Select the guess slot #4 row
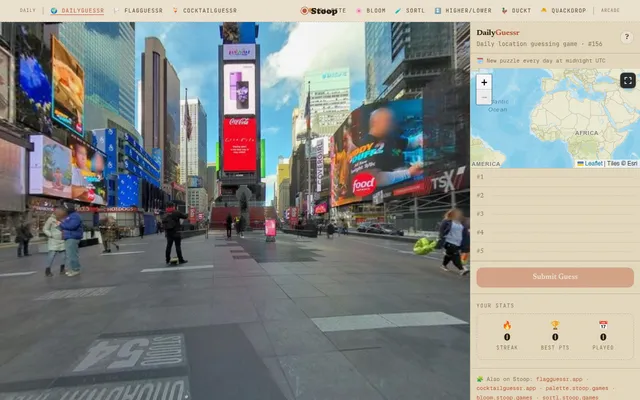Screen dimensions: 640x400 click(x=555, y=232)
